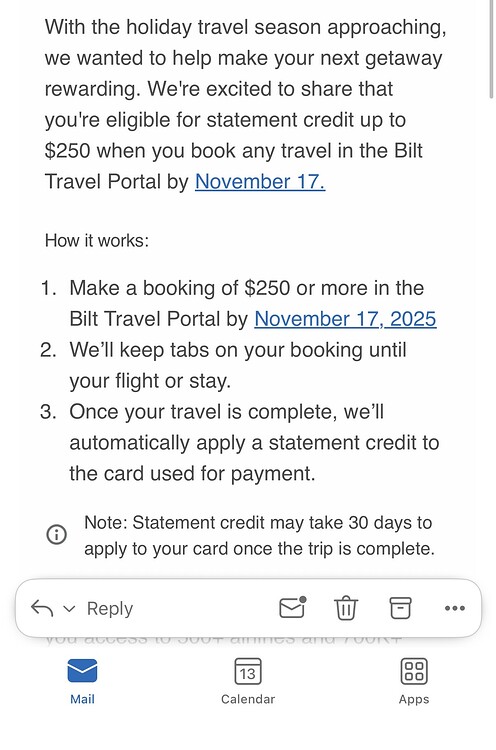Tap the "How it works:" heading
The width and height of the screenshot is (496, 750).
(x=97, y=240)
